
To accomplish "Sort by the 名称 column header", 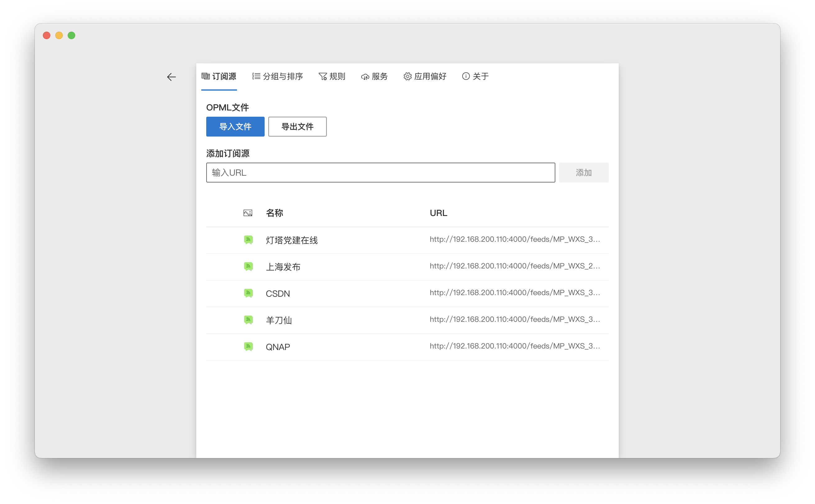I will pyautogui.click(x=274, y=213).
